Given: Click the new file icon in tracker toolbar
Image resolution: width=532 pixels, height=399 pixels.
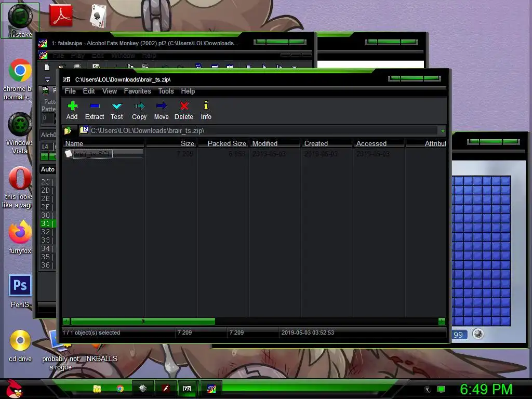Looking at the screenshot, I should coord(47,67).
